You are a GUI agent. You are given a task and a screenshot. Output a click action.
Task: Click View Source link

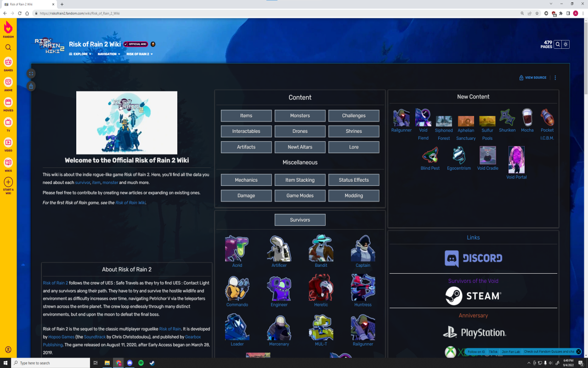533,78
